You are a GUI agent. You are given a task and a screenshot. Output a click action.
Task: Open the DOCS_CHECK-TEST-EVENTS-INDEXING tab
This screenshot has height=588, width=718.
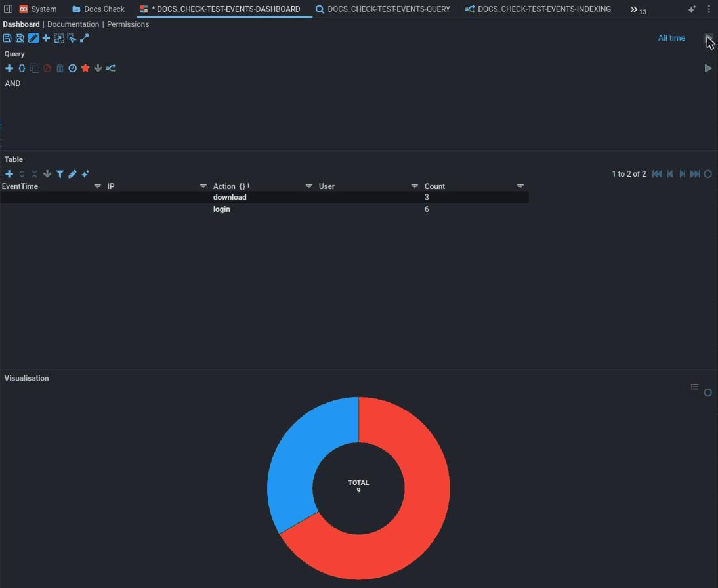pyautogui.click(x=538, y=9)
